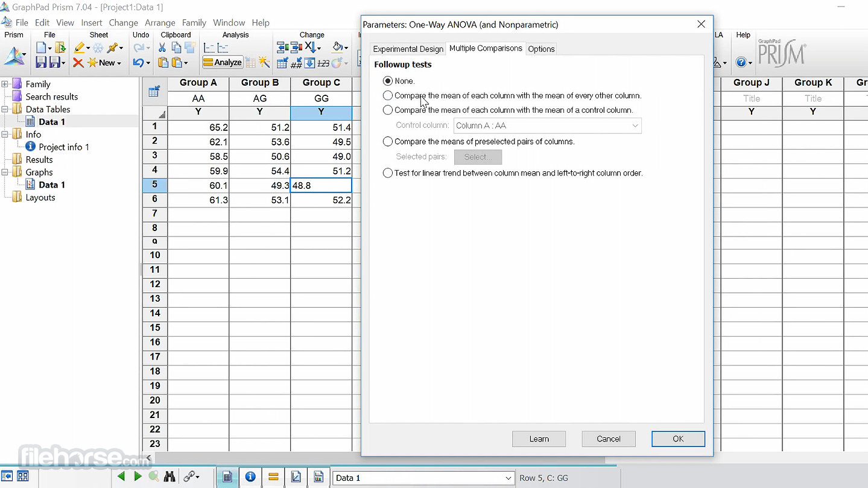Select test for linear trend radio option
868x488 pixels.
click(x=388, y=173)
